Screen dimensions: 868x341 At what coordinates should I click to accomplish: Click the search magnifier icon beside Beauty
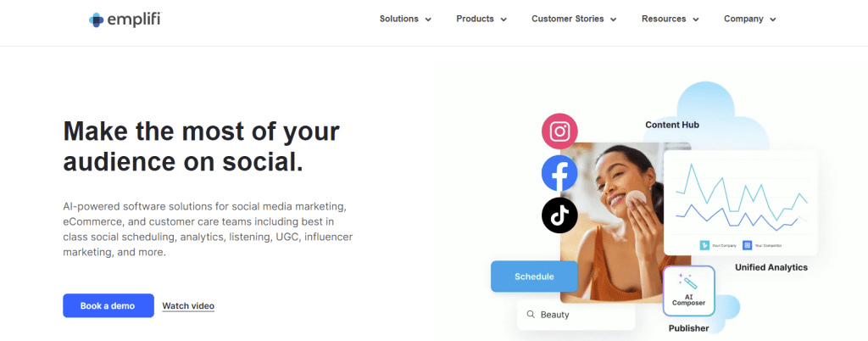coord(531,315)
